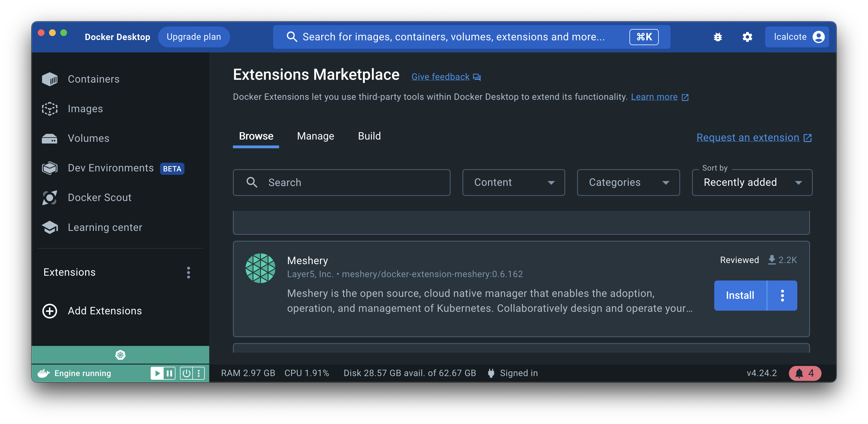Open the Extensions overflow menu
This screenshot has height=424, width=868.
coord(188,272)
